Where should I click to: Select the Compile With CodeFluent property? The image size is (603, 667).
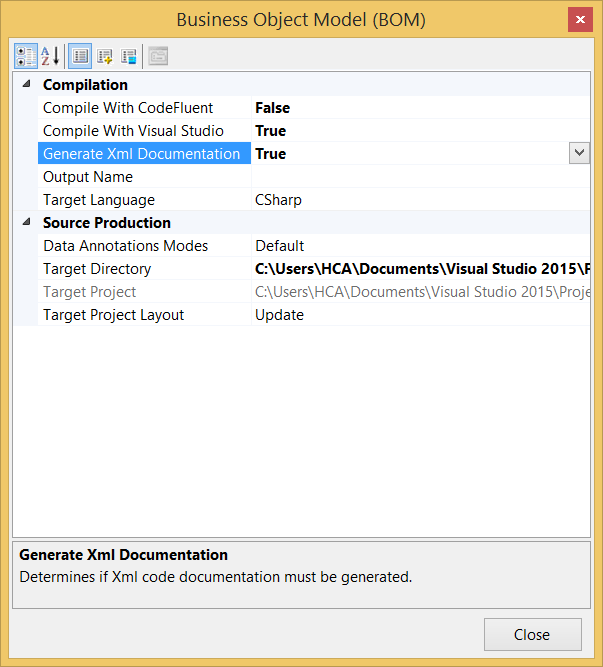(x=128, y=108)
